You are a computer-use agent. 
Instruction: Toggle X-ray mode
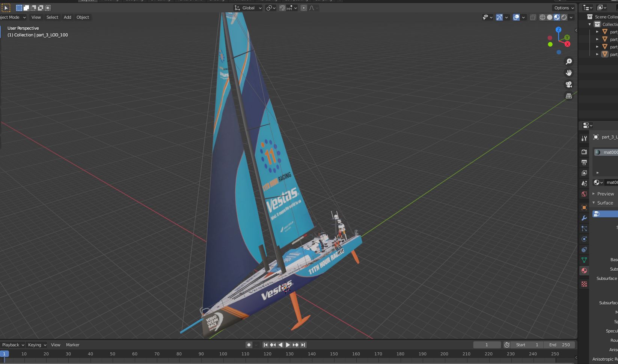[x=533, y=17]
